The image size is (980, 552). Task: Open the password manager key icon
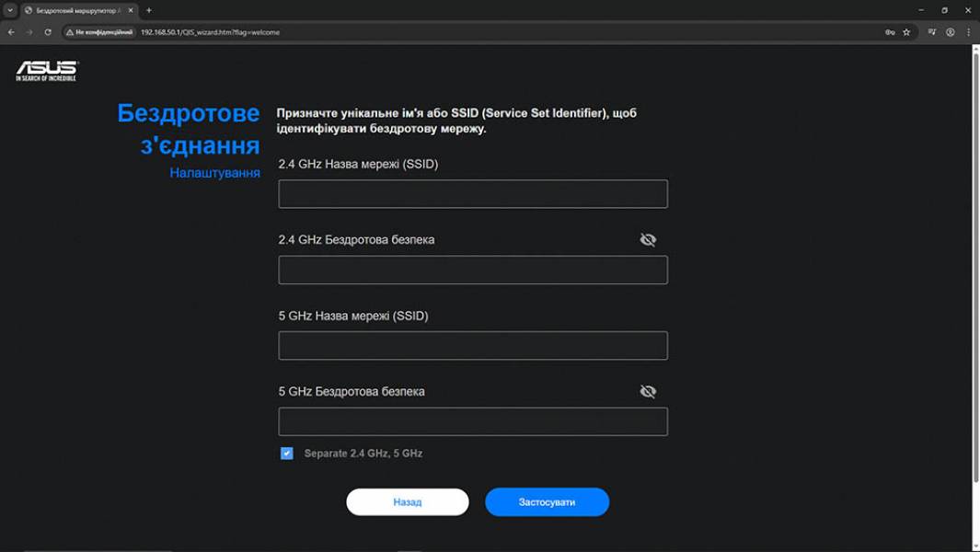[x=890, y=32]
